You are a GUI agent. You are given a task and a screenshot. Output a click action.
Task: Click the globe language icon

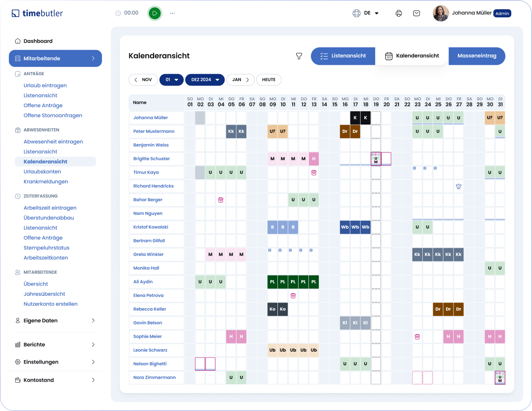(x=357, y=13)
